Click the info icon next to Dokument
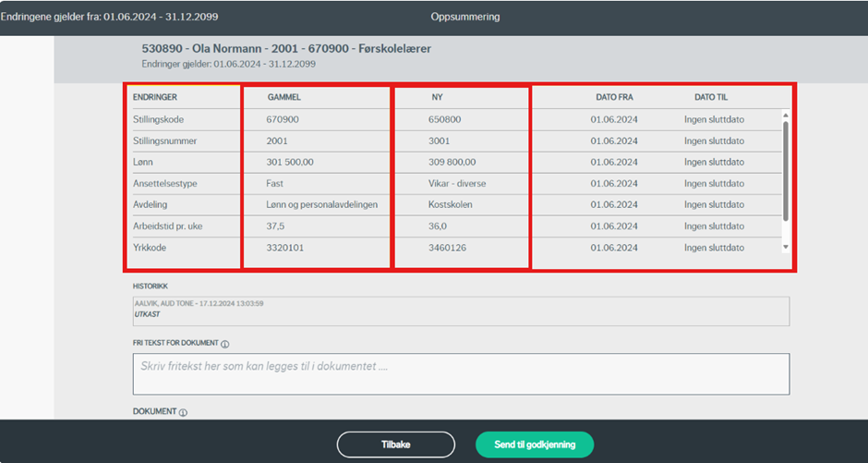Viewport: 868px width, 463px height. (183, 412)
